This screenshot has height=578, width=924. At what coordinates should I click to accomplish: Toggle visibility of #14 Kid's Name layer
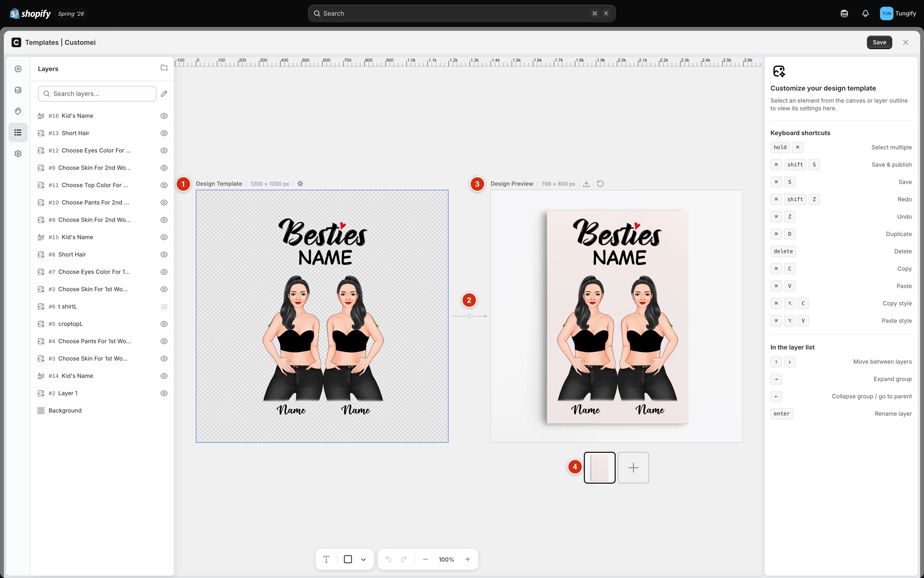pos(164,376)
